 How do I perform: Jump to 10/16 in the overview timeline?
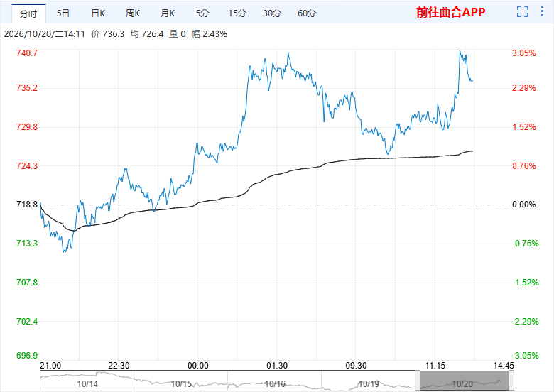[275, 384]
